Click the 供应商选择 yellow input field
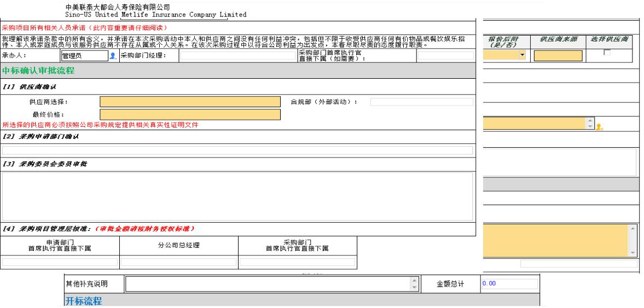Image resolution: width=644 pixels, height=308 pixels. (x=190, y=102)
